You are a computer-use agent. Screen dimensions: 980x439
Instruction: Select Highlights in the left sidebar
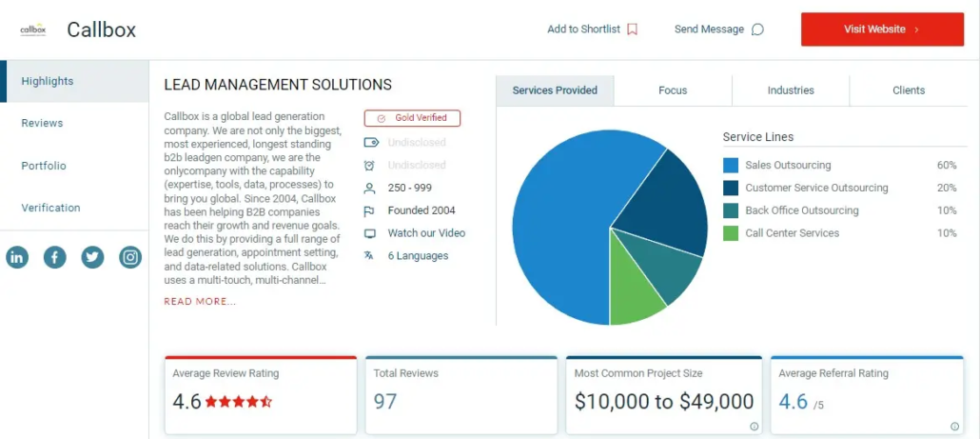click(x=74, y=81)
